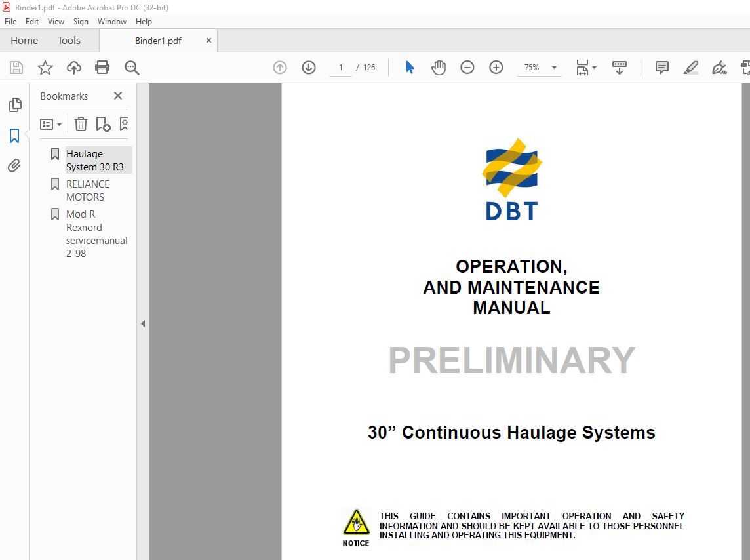Screen dimensions: 750x560
Task: Close the Bookmarks panel
Action: (117, 96)
